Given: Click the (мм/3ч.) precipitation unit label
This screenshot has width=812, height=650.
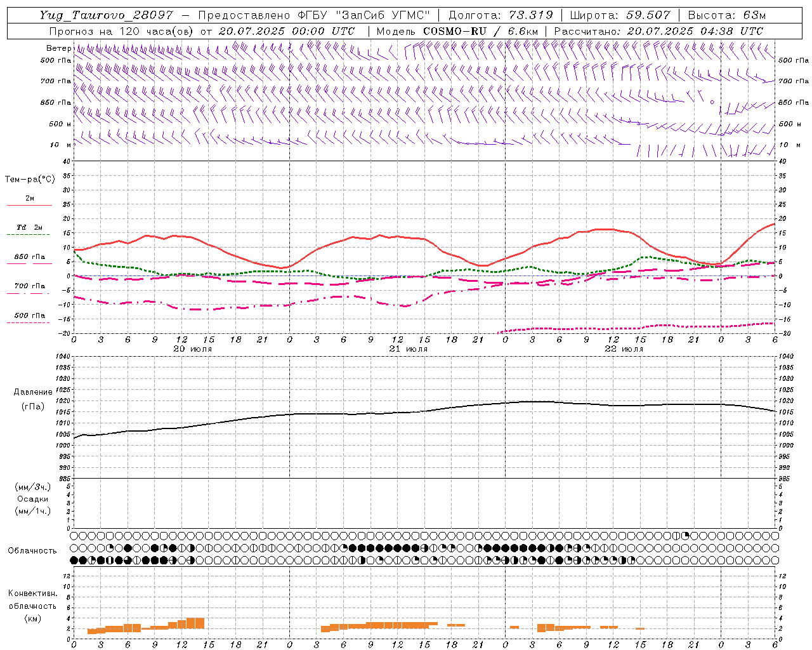Looking at the screenshot, I should pos(33,487).
